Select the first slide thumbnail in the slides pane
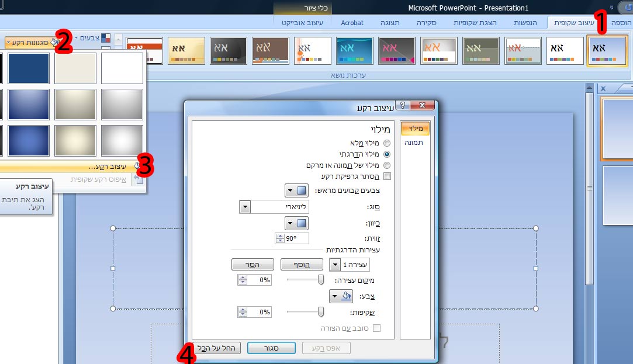 click(617, 129)
